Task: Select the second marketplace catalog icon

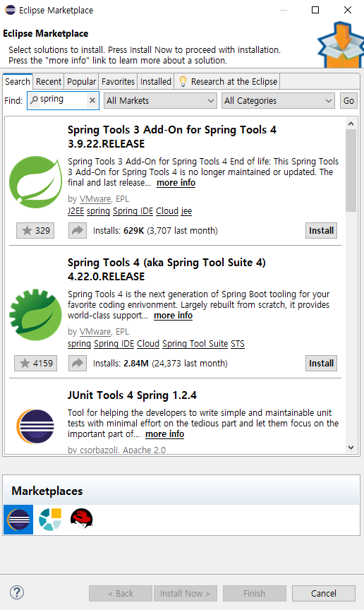Action: (x=50, y=520)
